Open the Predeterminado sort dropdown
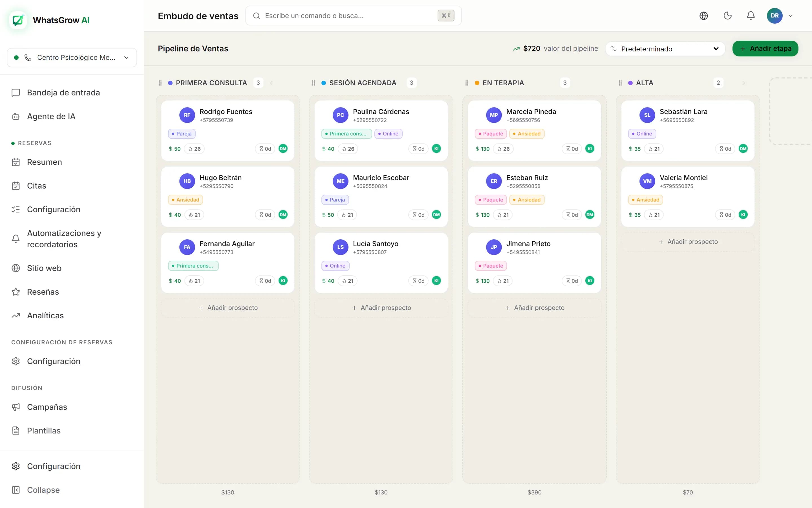 click(x=665, y=49)
